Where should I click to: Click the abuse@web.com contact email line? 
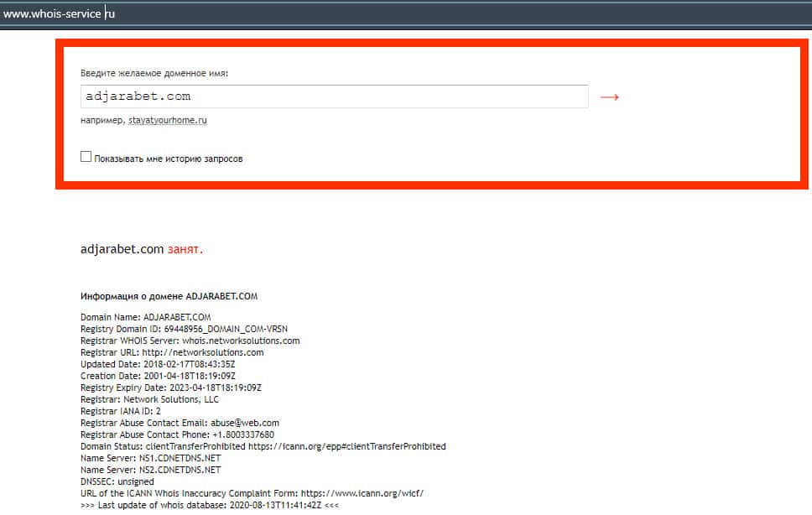pyautogui.click(x=180, y=423)
